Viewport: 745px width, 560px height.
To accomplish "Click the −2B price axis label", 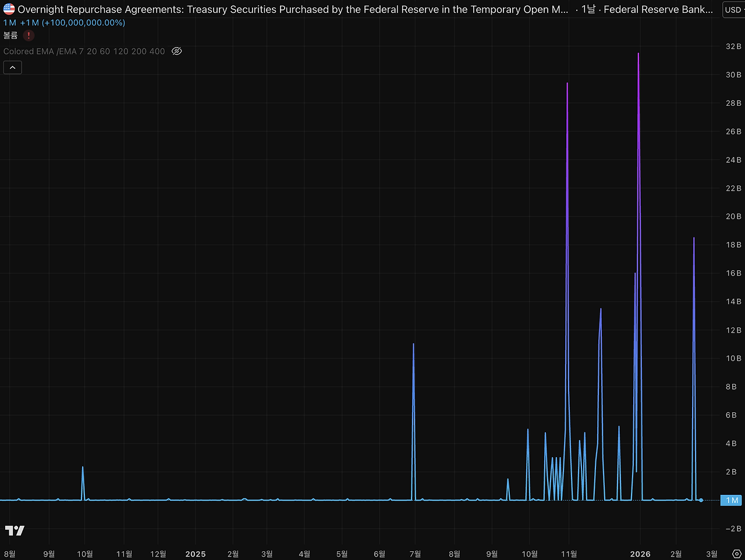I will [733, 529].
